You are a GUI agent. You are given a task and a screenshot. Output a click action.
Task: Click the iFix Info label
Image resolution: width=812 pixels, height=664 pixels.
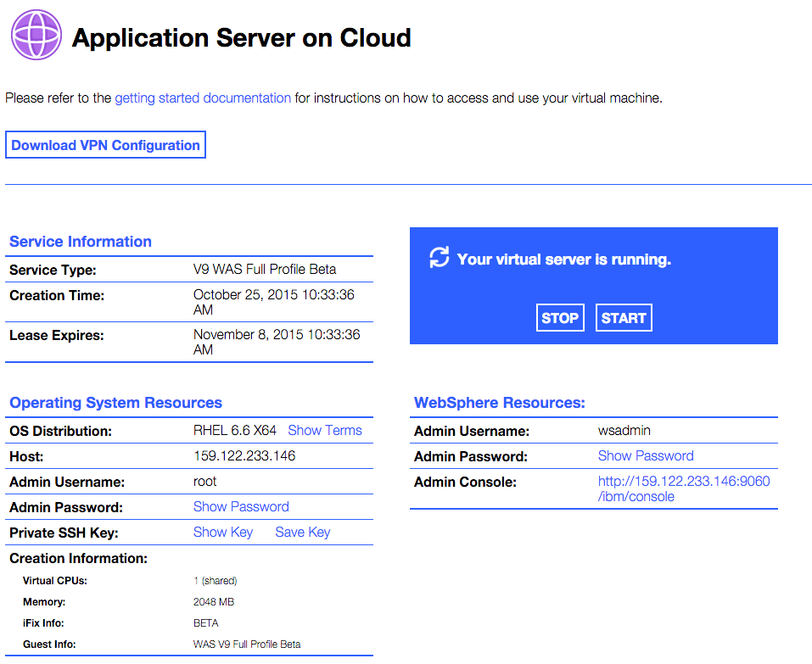(x=43, y=623)
